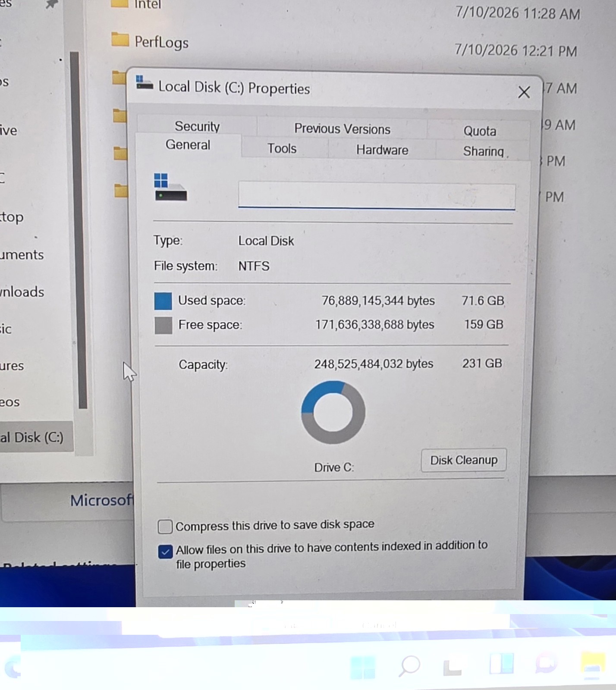Click the 159 GB free space value
Viewport: 616px width, 690px height.
pyautogui.click(x=484, y=324)
